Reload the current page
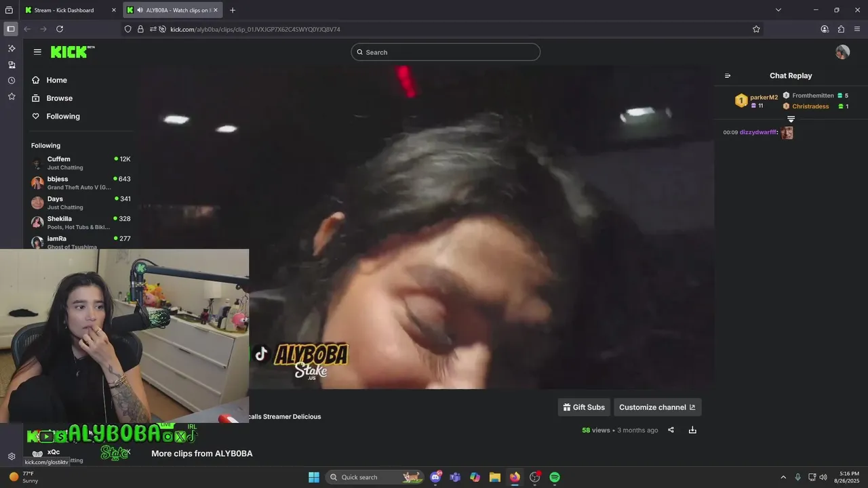868x488 pixels. tap(60, 29)
